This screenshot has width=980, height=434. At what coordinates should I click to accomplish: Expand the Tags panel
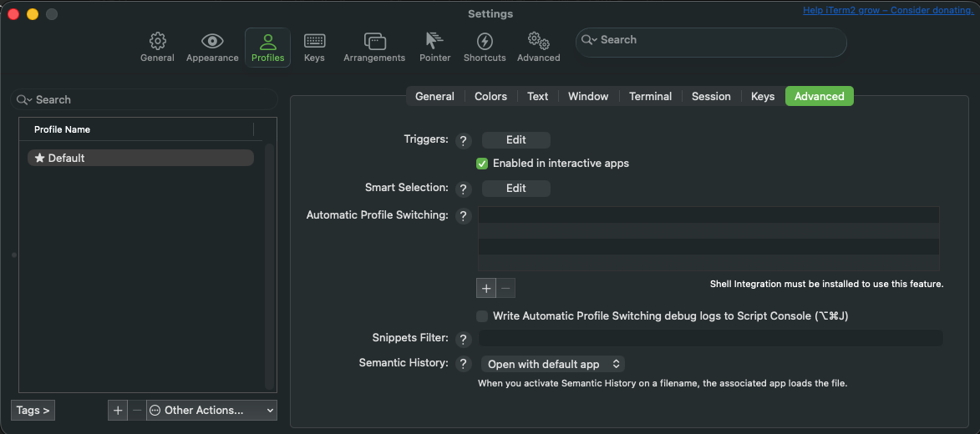coord(33,410)
